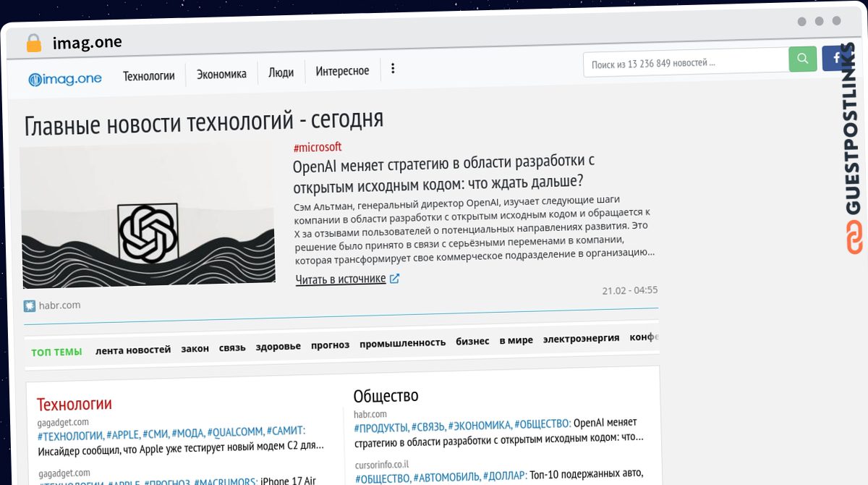868x485 pixels.
Task: Click the #ОБЩЕСТВО tag before #АВТОМОБИЛЬ
Action: coord(383,477)
